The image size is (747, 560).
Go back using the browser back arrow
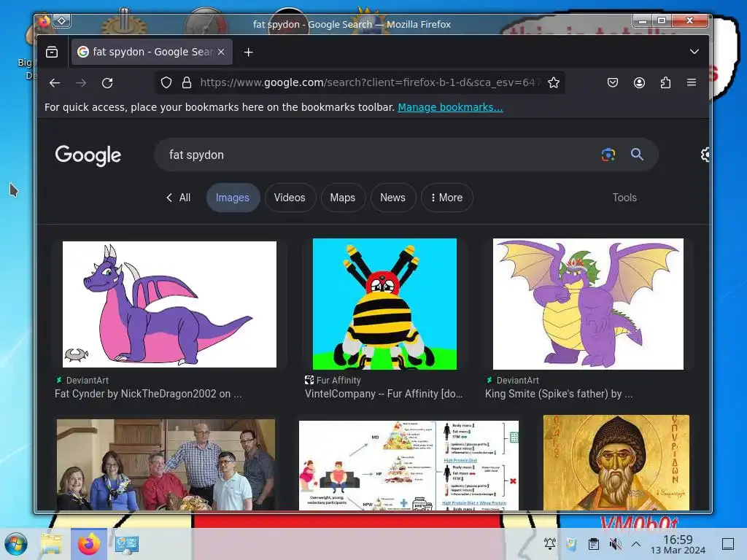[x=55, y=83]
